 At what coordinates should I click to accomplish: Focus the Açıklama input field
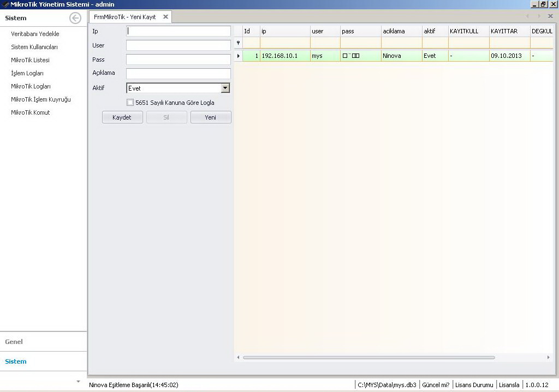pyautogui.click(x=179, y=74)
